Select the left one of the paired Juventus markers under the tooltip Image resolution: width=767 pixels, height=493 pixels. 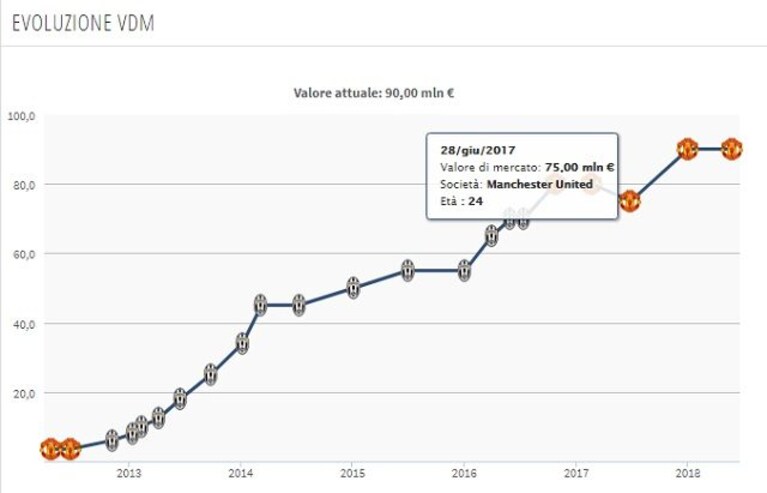(x=510, y=219)
